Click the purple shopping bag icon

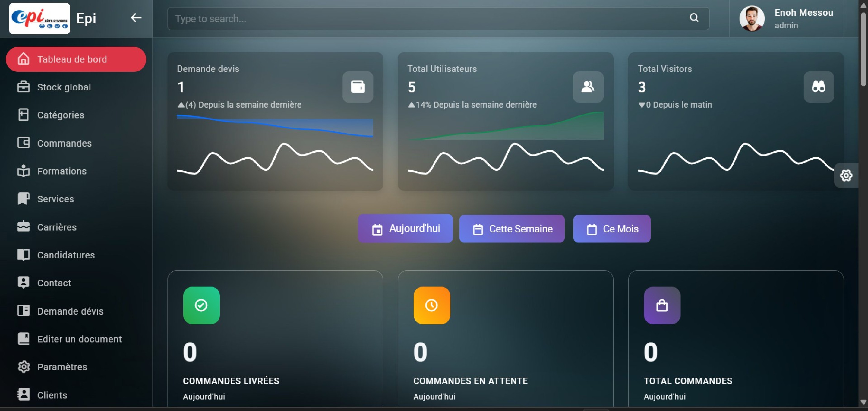click(x=662, y=305)
